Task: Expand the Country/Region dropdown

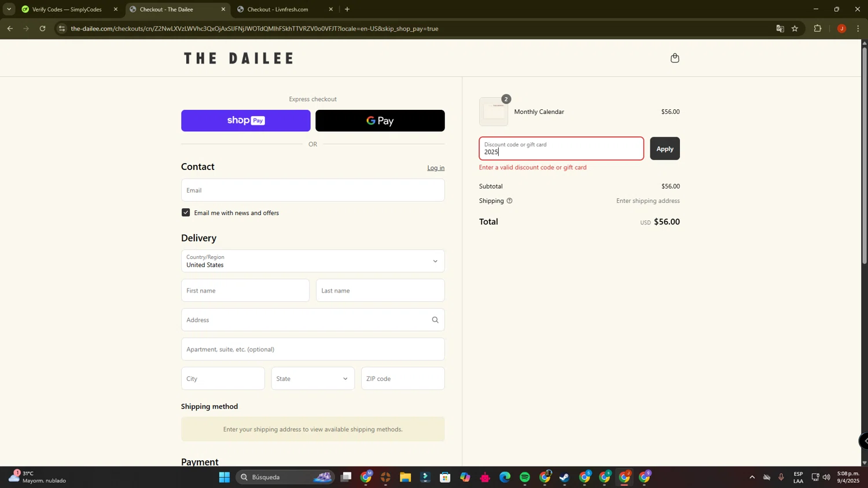Action: pos(313,261)
